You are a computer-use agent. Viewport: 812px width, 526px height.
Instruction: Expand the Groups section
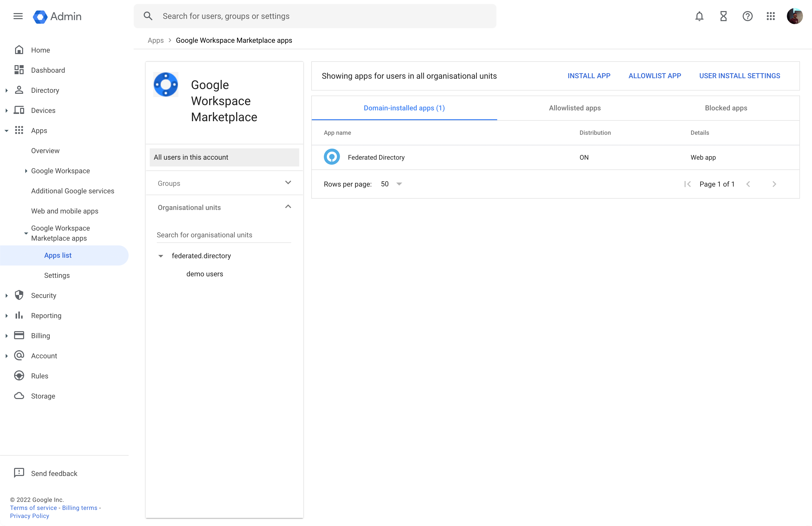point(288,183)
